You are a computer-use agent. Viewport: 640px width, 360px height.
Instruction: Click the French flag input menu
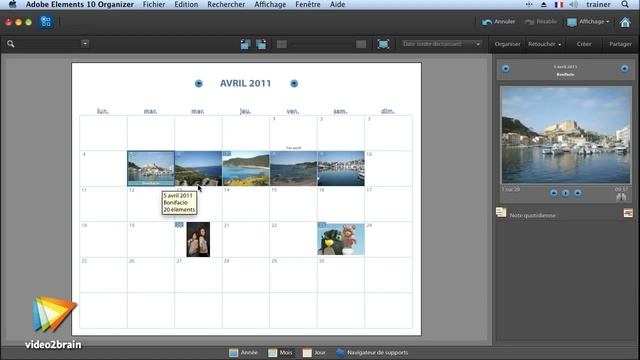[559, 4]
